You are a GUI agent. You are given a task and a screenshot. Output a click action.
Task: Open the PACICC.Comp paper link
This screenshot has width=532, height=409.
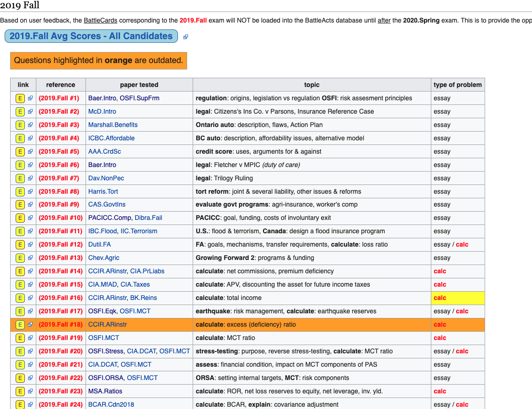[x=109, y=218]
